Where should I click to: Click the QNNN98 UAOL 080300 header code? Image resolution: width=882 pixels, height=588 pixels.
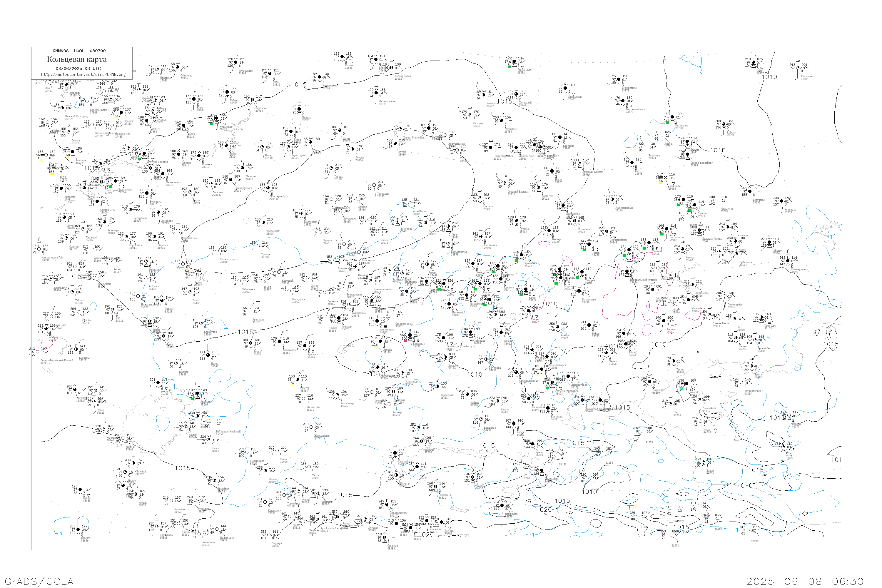[79, 51]
